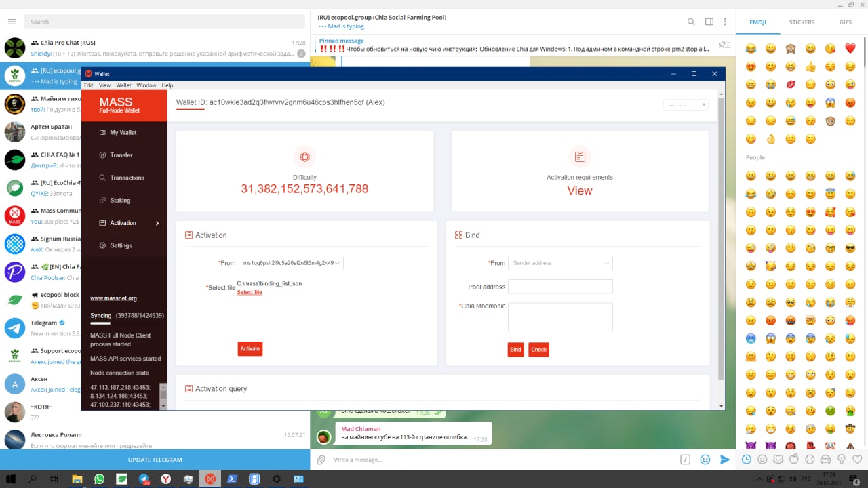
Task: Click the Windows Start button
Action: pyautogui.click(x=11, y=479)
